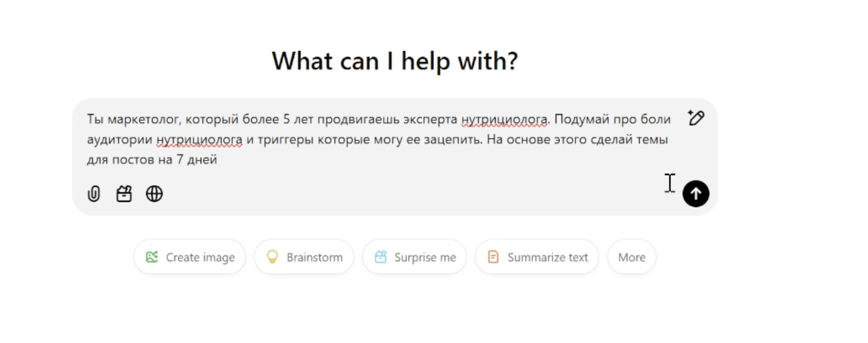
Task: Place cursor after "7 дней" in prompt
Action: coord(218,160)
